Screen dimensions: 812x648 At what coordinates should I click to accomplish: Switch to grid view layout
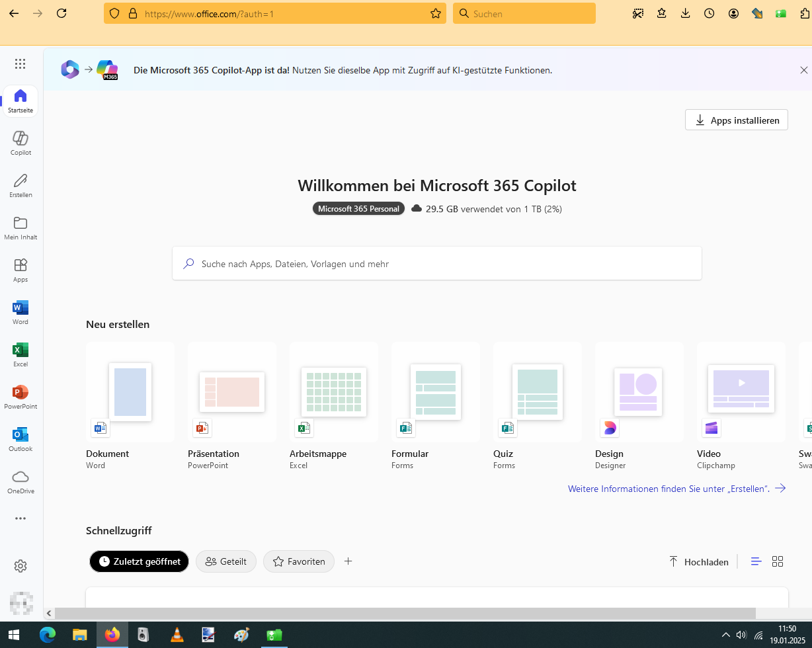tap(778, 561)
